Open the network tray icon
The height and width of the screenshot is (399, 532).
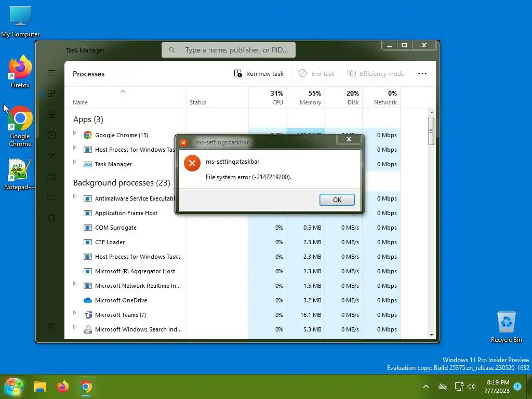[459, 387]
